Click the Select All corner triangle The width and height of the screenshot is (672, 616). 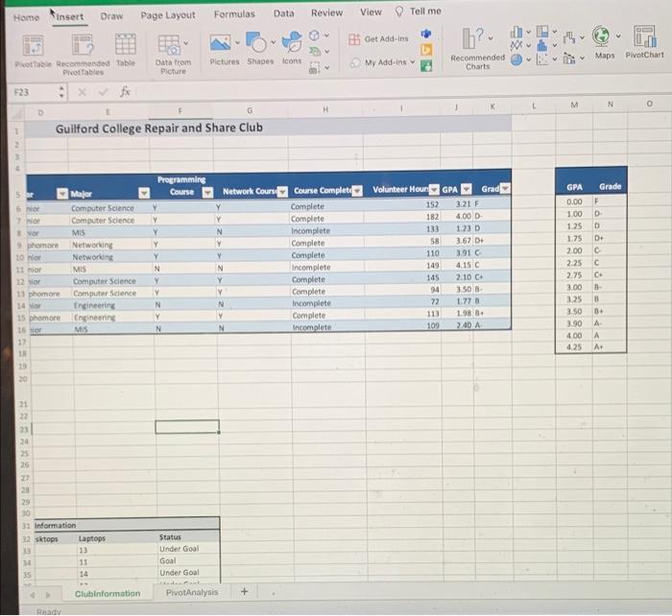17,113
